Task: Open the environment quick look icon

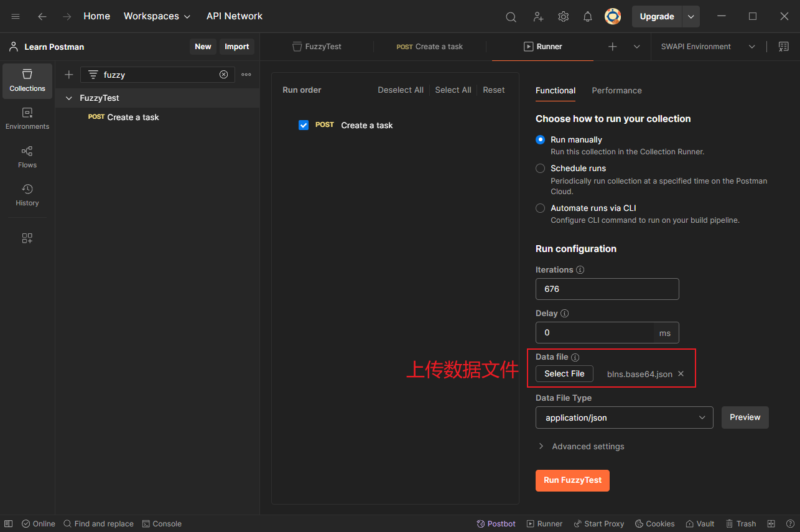Action: point(784,47)
